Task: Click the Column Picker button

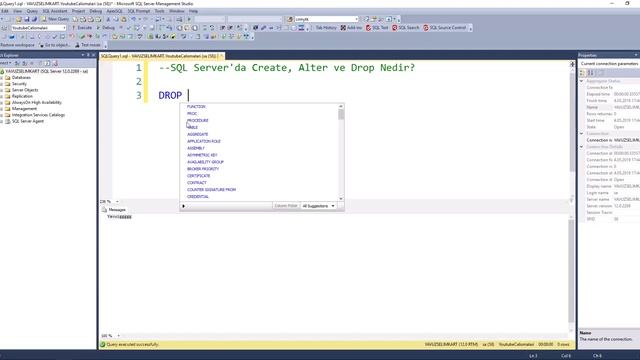Action: pos(286,206)
